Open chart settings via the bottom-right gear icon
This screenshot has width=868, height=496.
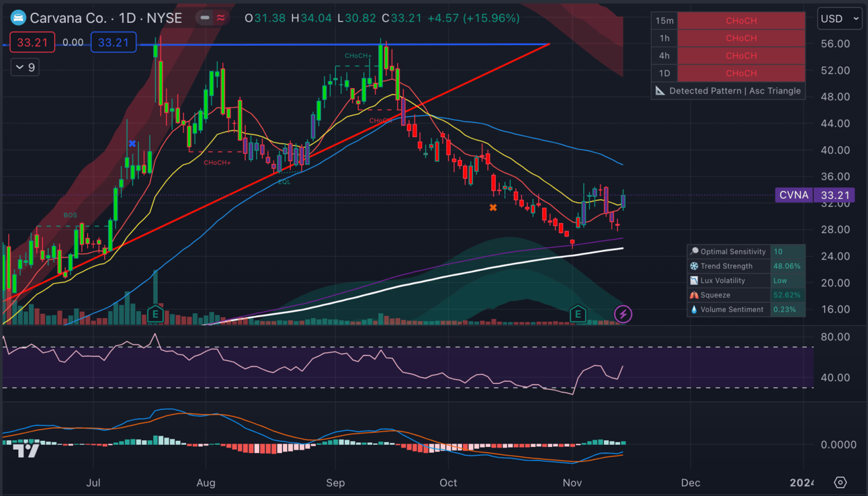tap(840, 483)
